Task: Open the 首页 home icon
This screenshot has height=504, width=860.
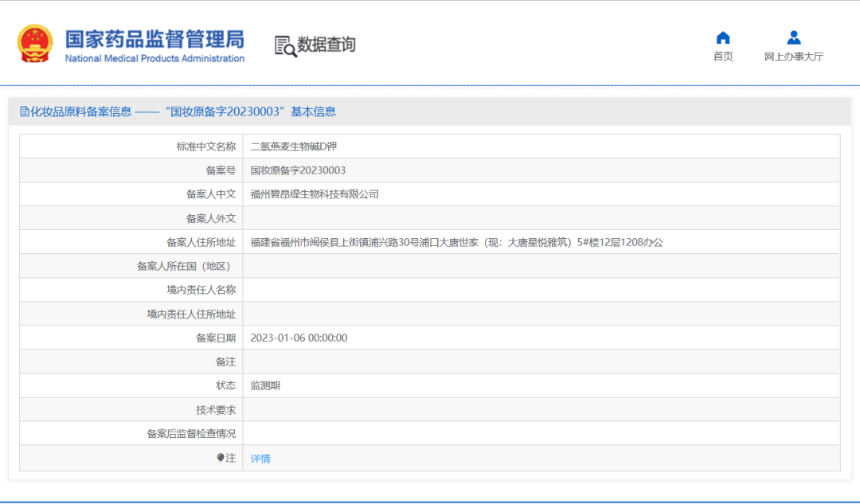Action: coord(723,37)
